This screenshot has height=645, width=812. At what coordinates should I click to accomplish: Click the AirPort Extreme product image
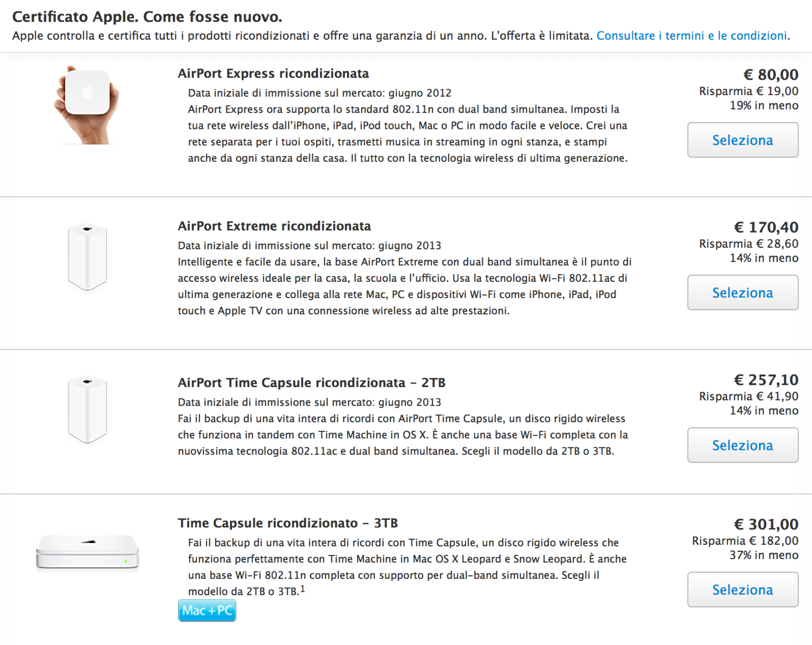tap(87, 257)
